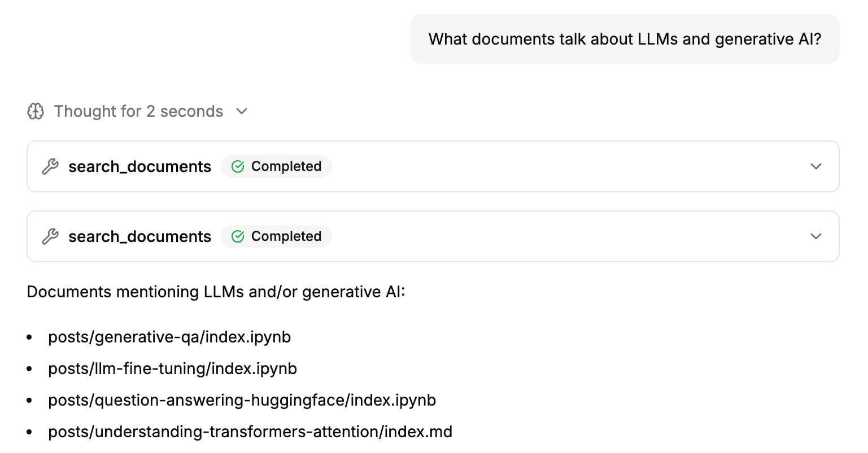Click the first search_documents tool name
868x453 pixels.
(139, 166)
